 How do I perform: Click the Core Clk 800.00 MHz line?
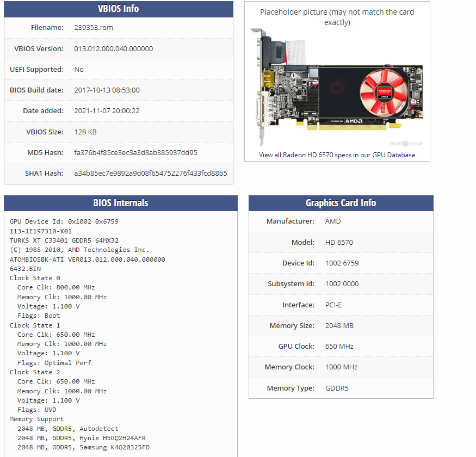click(56, 288)
